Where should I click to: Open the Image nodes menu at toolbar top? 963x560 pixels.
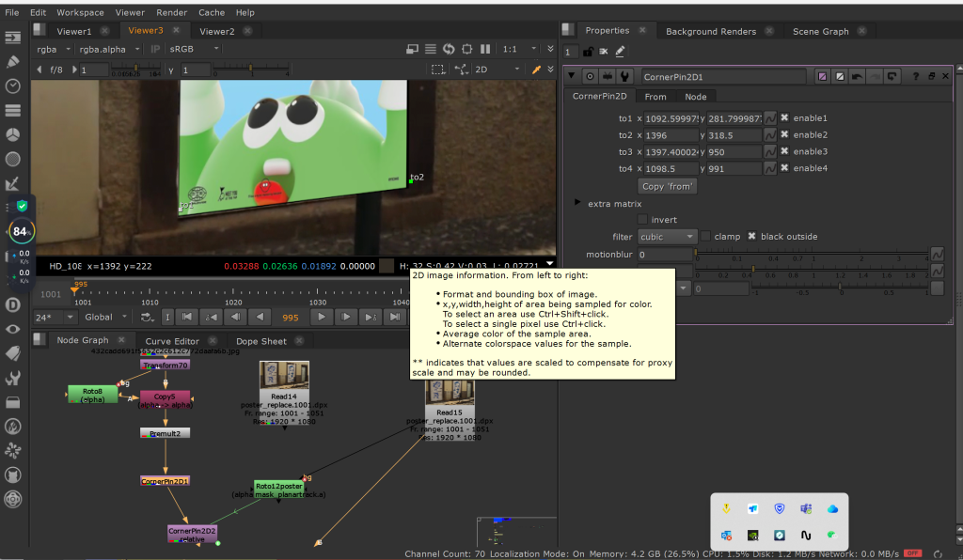[x=13, y=38]
